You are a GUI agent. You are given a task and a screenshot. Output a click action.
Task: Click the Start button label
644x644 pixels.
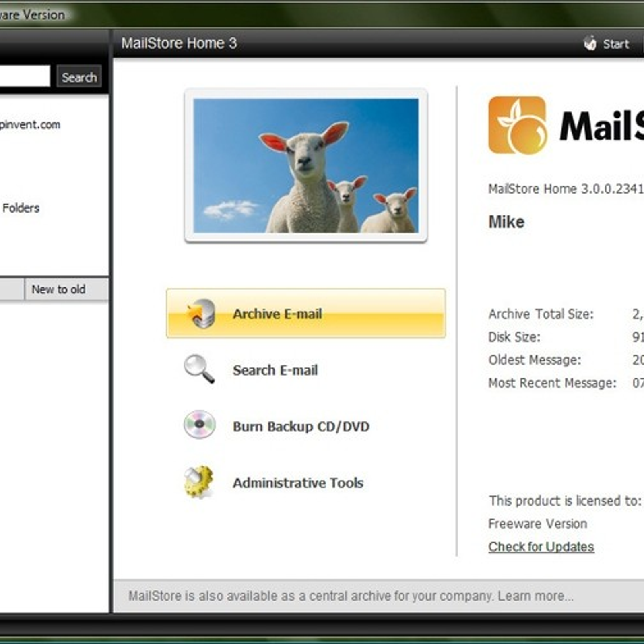616,44
